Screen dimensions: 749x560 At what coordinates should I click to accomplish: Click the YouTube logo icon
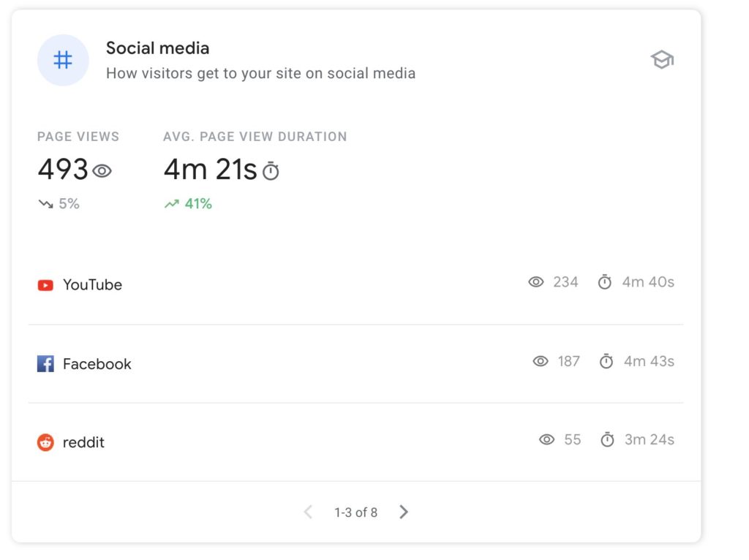[45, 286]
